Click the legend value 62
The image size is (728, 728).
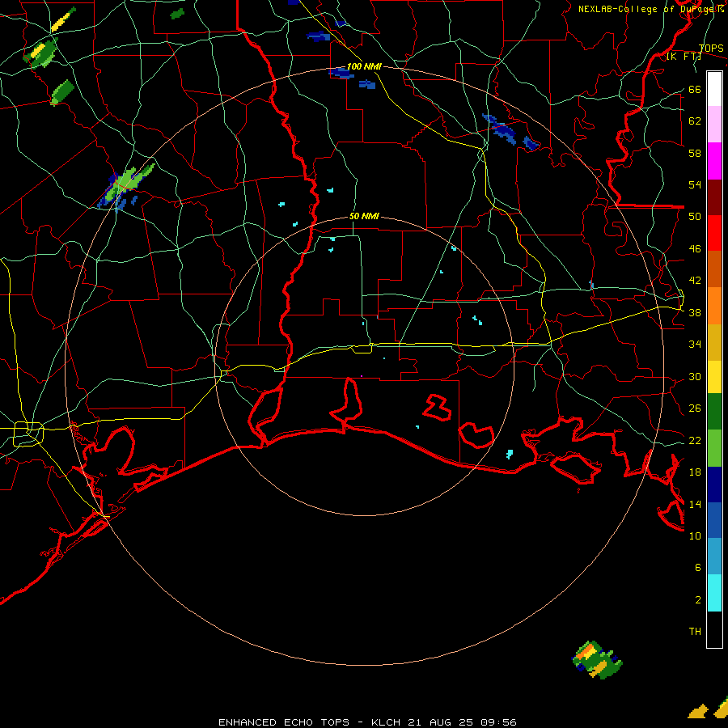click(695, 121)
